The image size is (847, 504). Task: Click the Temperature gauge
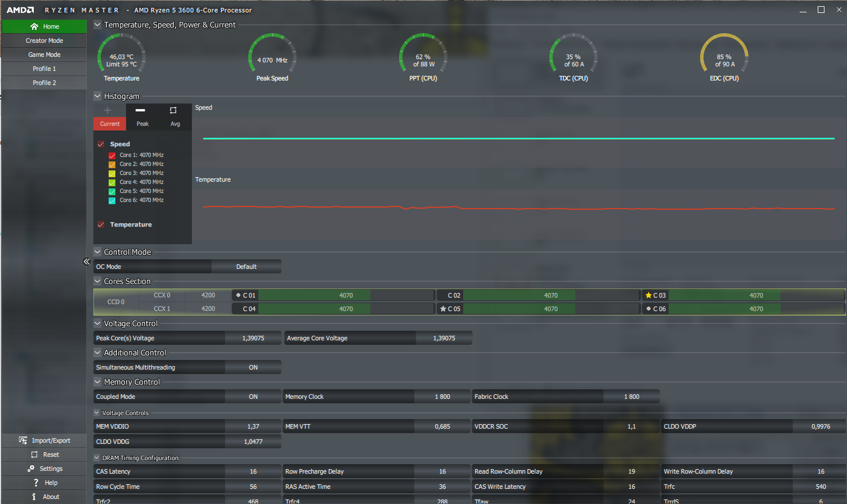click(x=122, y=57)
